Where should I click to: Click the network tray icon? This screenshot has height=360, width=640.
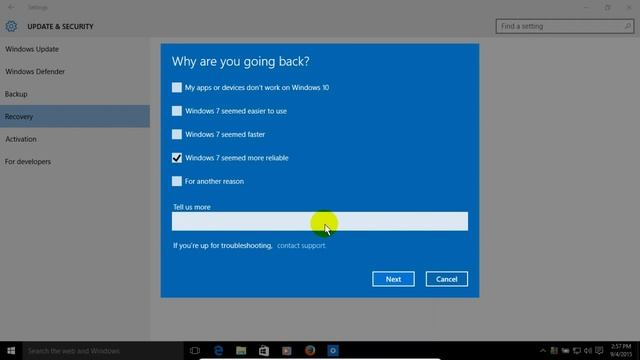point(577,351)
